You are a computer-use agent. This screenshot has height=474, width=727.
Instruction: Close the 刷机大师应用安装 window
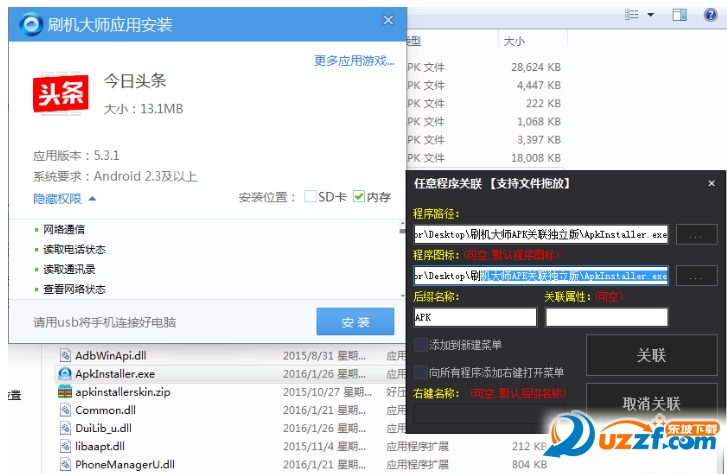click(x=388, y=20)
